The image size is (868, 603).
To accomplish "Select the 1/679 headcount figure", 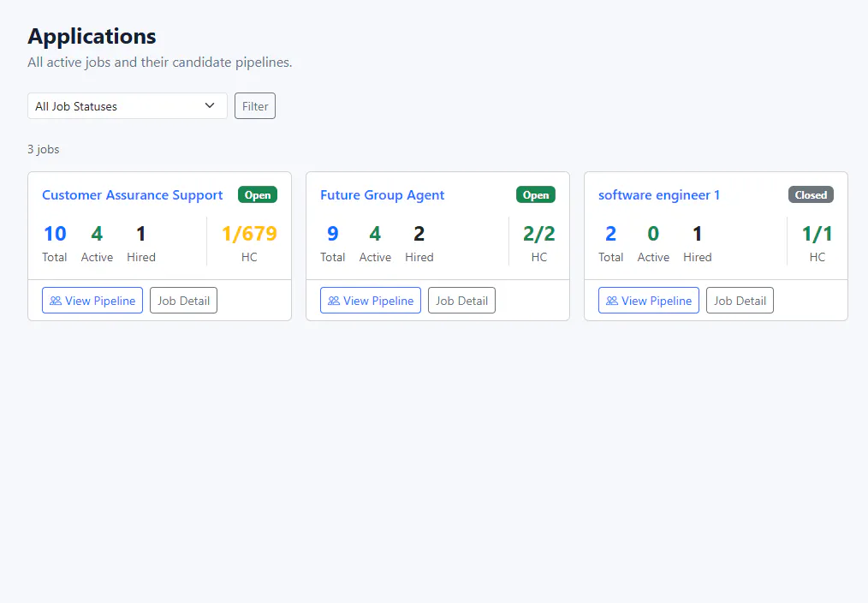I will tap(249, 234).
